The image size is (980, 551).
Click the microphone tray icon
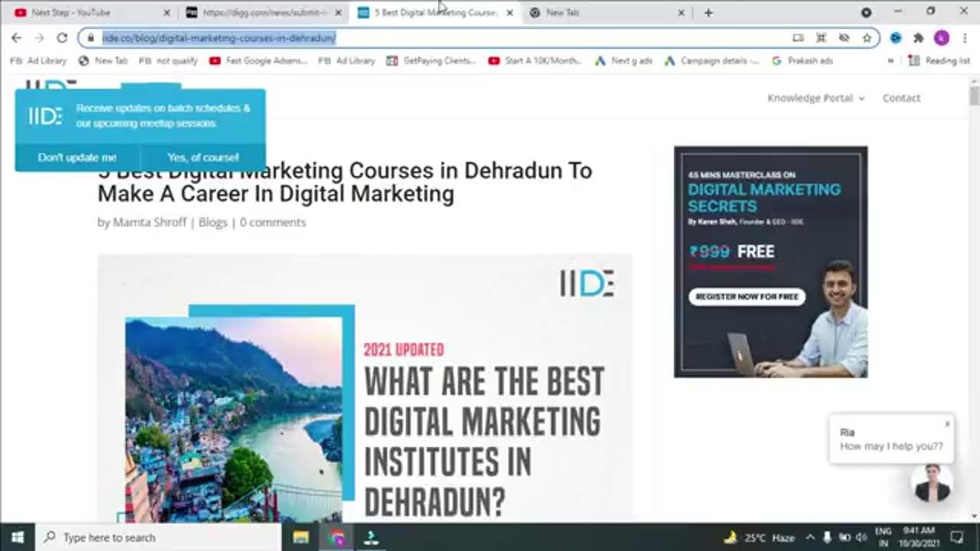pyautogui.click(x=828, y=537)
